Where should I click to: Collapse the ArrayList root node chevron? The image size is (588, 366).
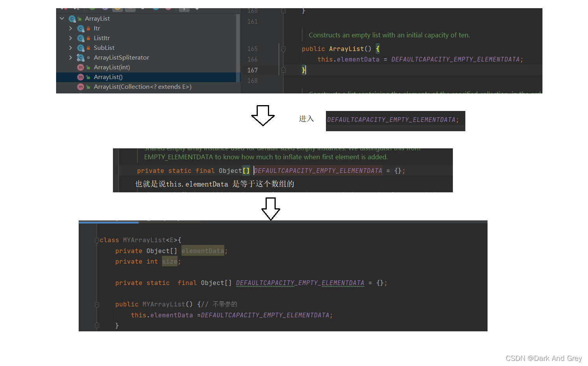62,18
